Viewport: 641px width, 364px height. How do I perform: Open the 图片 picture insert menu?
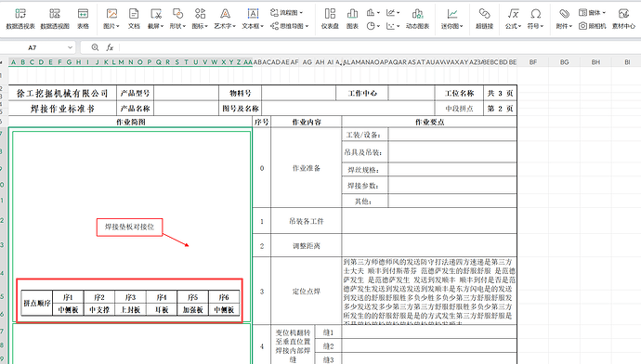coord(111,19)
